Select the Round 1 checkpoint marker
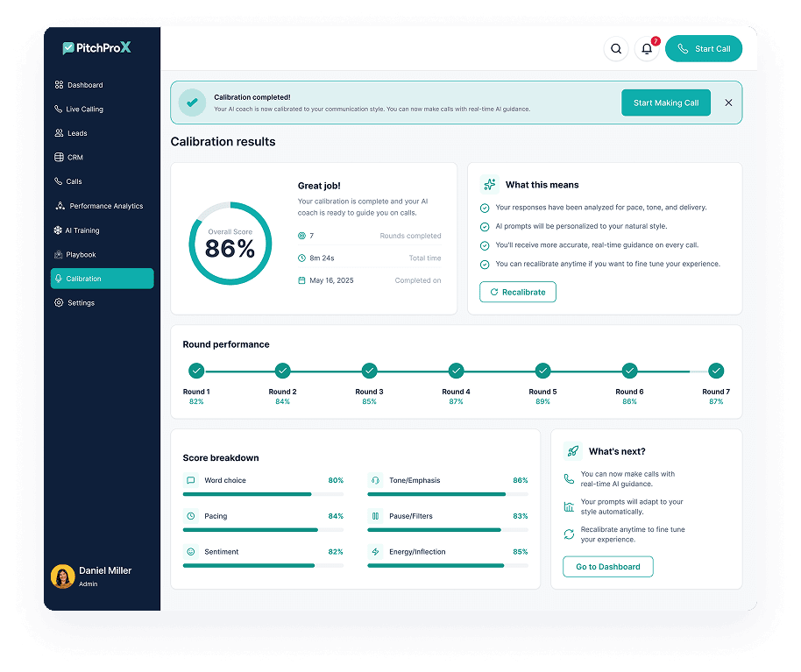801x672 pixels. tap(196, 371)
